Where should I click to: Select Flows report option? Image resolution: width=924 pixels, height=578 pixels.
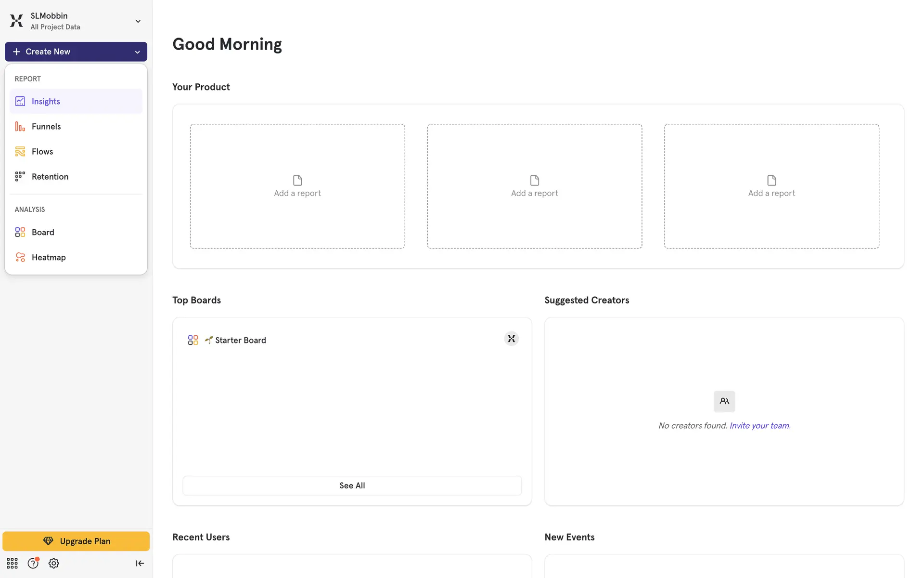pos(42,151)
